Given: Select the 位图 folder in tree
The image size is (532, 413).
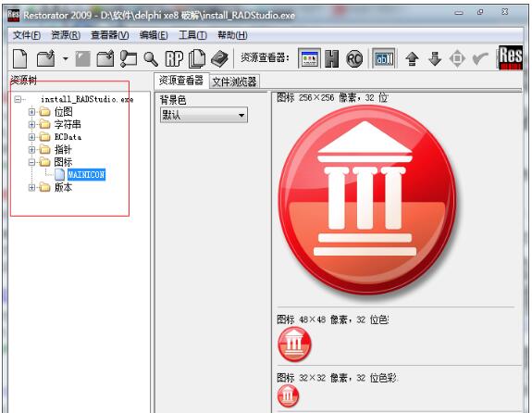Looking at the screenshot, I should tap(63, 112).
